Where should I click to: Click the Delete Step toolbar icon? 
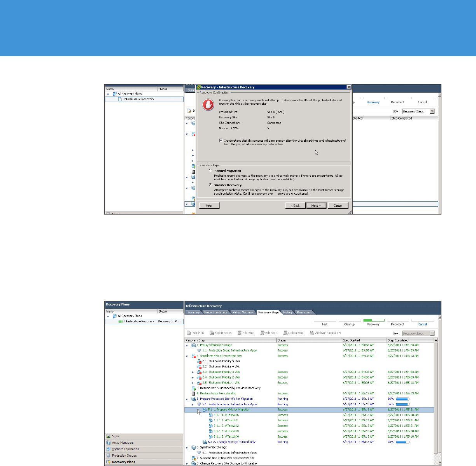coord(285,333)
